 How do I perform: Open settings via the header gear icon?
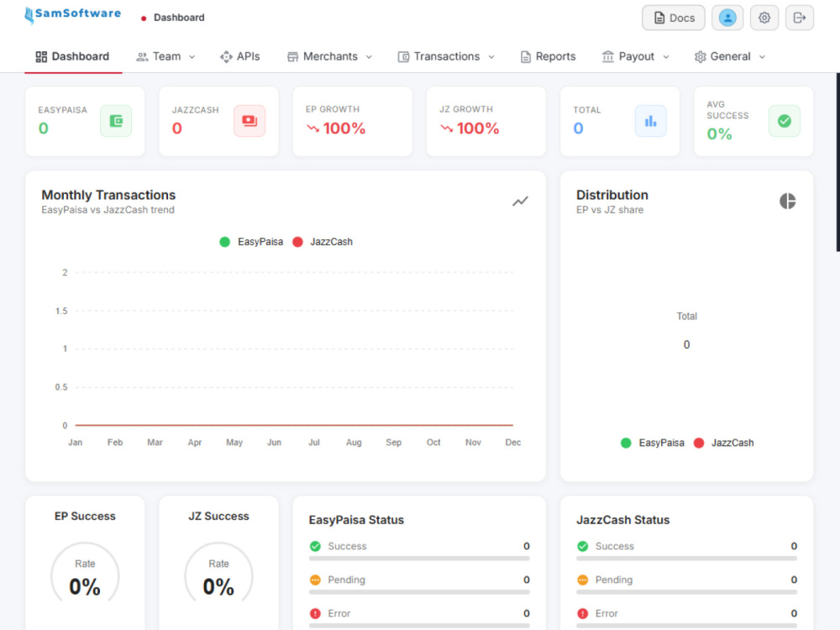pos(764,18)
